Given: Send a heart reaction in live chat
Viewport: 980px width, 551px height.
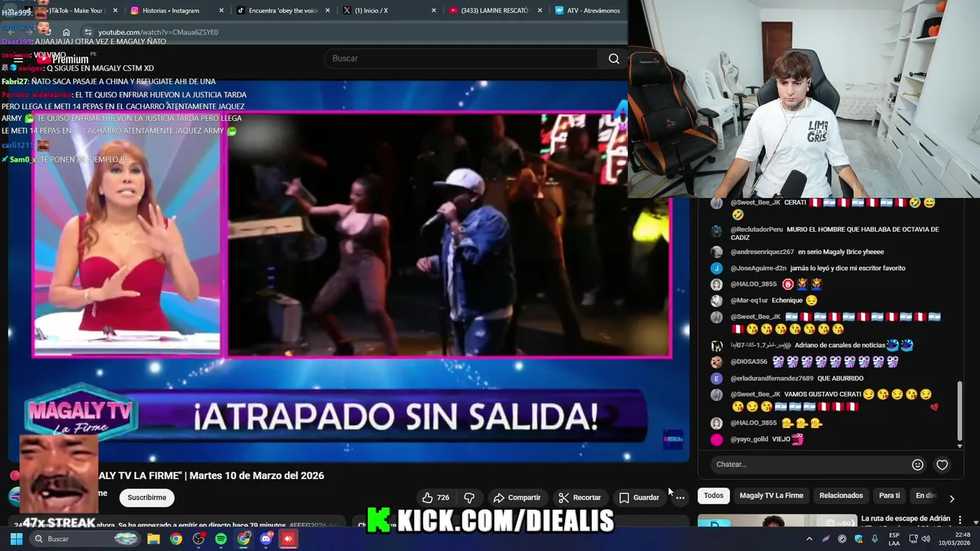Looking at the screenshot, I should pyautogui.click(x=942, y=465).
